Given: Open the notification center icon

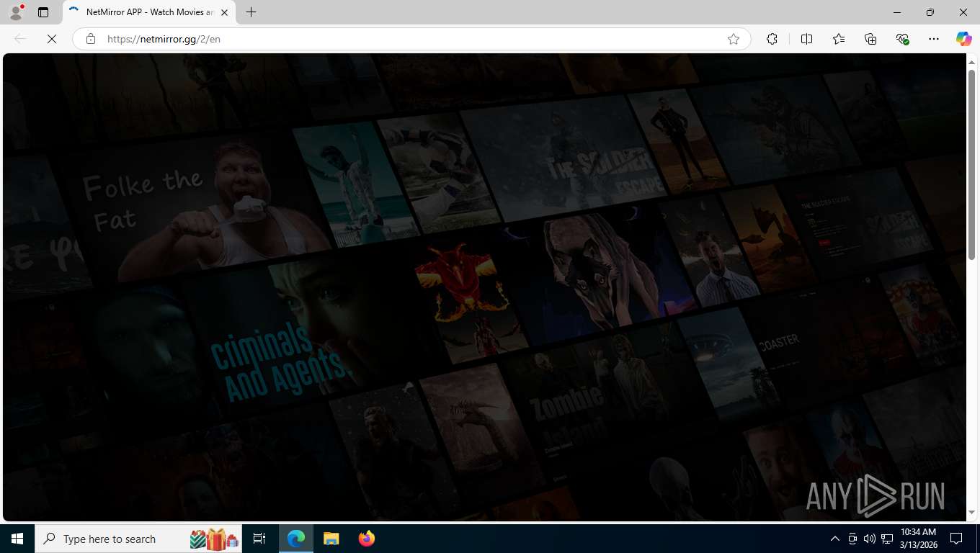Looking at the screenshot, I should (x=956, y=539).
